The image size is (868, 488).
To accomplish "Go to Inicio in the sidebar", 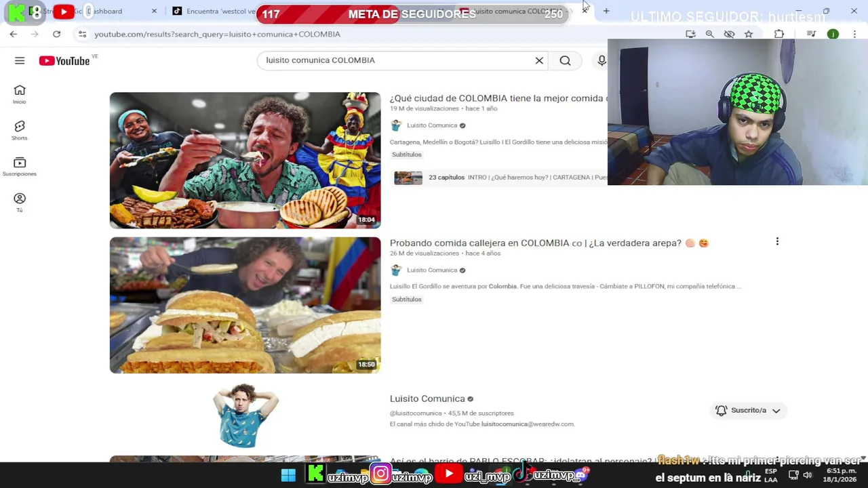I will [20, 94].
